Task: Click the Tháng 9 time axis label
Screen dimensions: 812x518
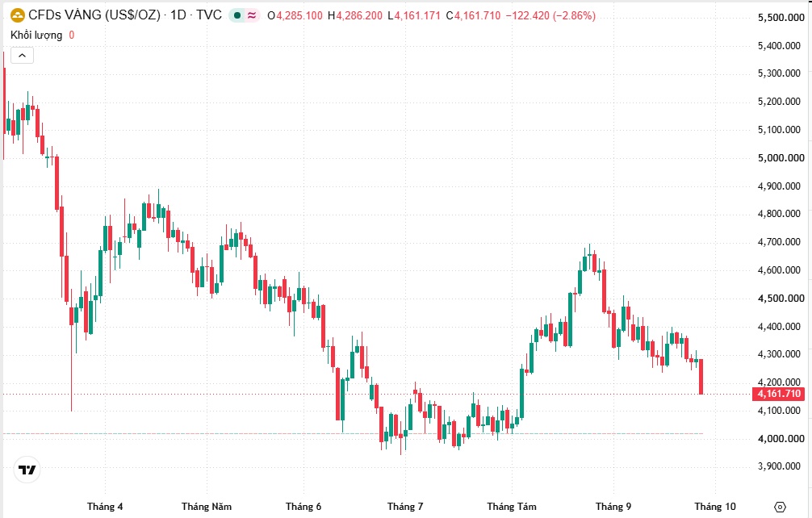Action: [x=613, y=507]
